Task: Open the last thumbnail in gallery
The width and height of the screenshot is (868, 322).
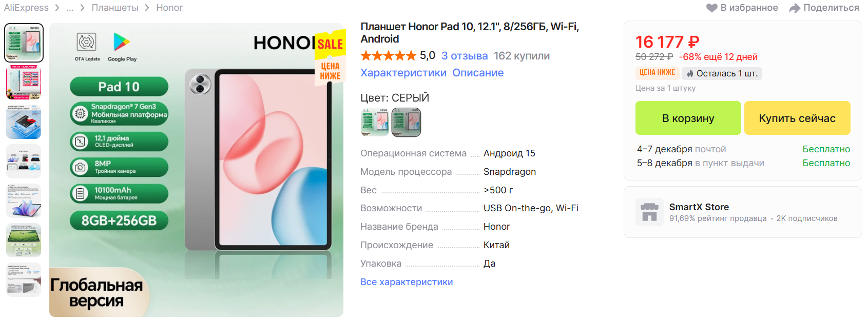Action: [x=24, y=279]
